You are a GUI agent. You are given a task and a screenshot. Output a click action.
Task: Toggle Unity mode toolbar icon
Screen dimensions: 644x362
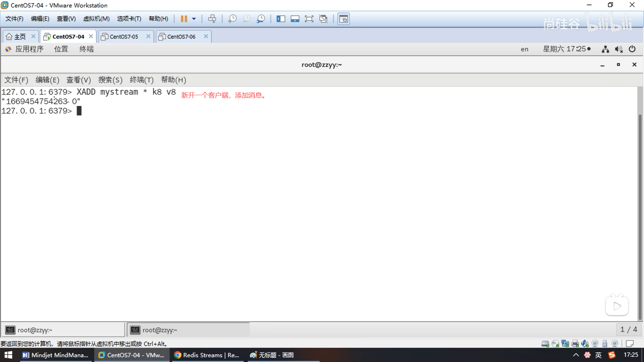323,19
